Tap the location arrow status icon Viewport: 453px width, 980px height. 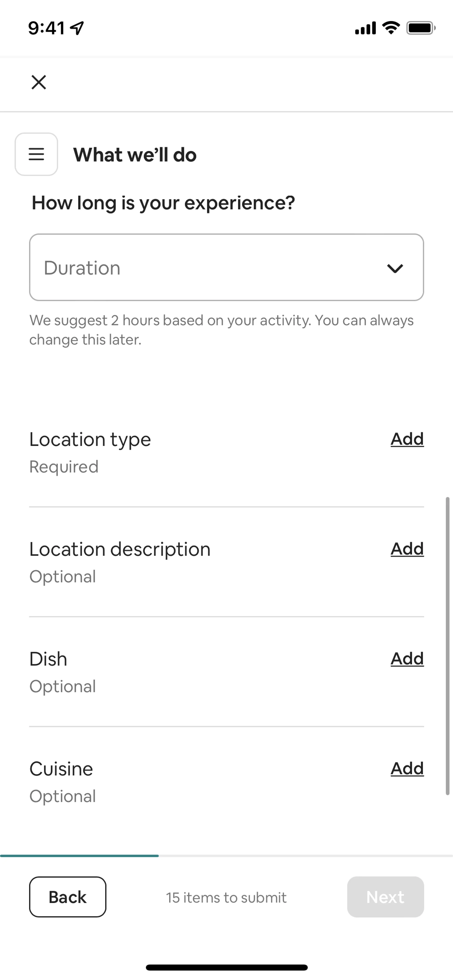[x=77, y=28]
